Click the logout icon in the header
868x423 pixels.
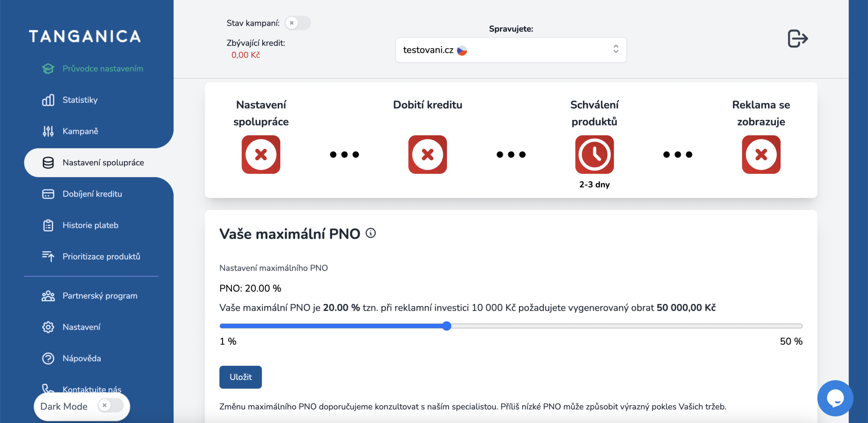click(x=797, y=38)
